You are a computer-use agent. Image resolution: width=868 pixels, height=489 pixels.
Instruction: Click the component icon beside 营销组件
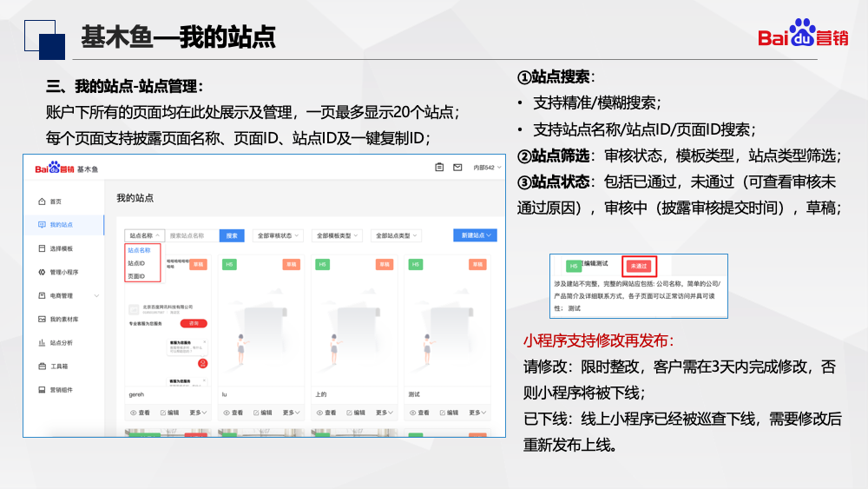(42, 390)
